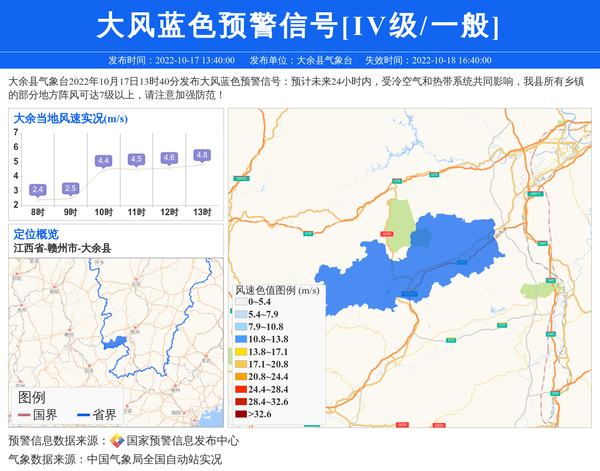Click the 发布单位 大余县气象台 text
This screenshot has height=471, width=600.
click(x=300, y=60)
